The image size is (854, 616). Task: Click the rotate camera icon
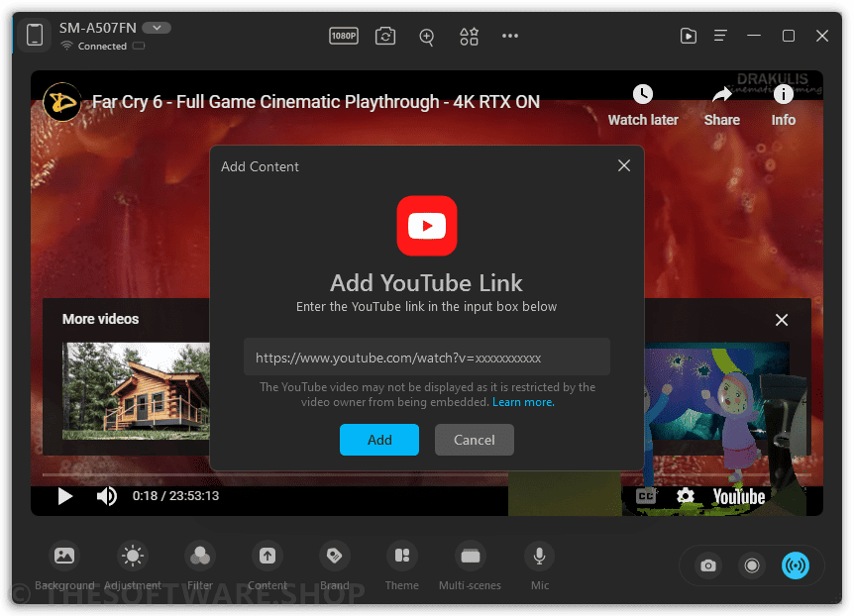(385, 36)
